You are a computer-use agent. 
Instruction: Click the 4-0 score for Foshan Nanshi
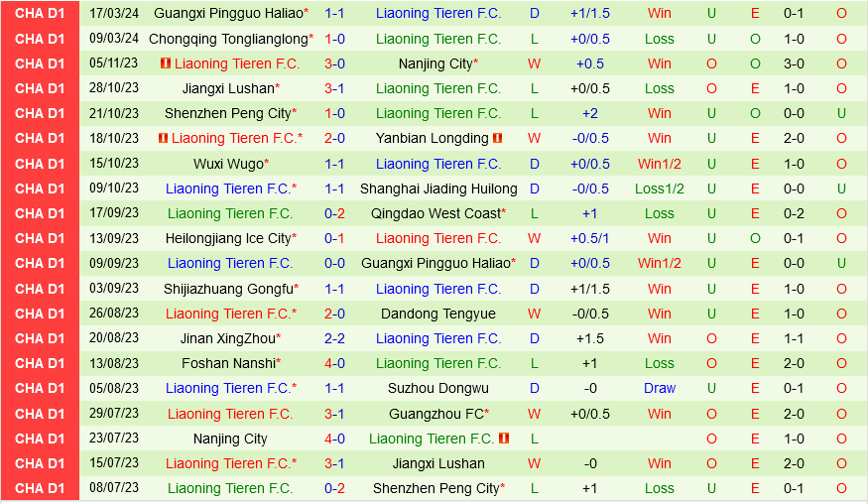coord(334,363)
